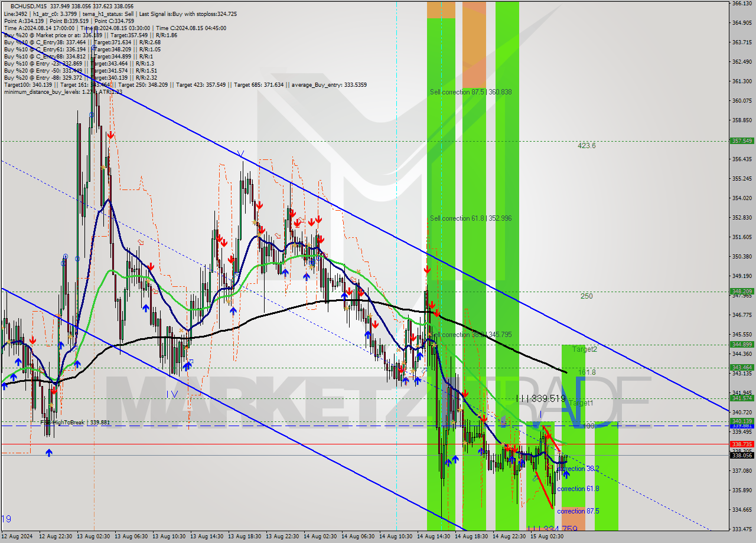Click '14 Aug 02:30' on time axis

(x=320, y=537)
